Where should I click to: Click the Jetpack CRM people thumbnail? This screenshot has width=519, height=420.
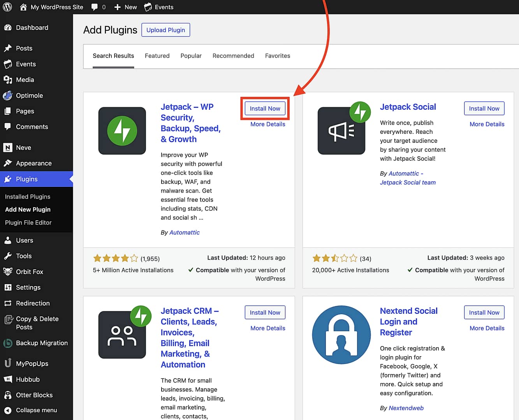122,335
